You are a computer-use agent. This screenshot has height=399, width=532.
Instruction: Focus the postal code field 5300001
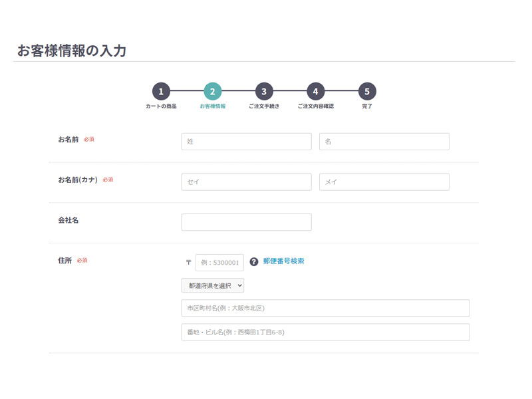(219, 263)
